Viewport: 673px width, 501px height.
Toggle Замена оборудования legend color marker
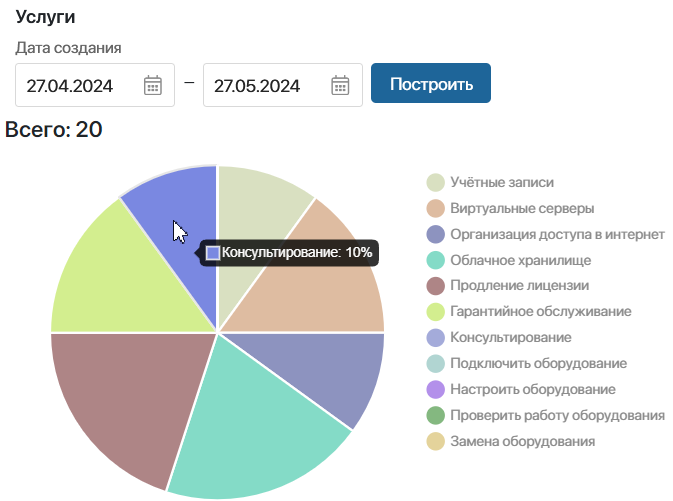pyautogui.click(x=435, y=441)
